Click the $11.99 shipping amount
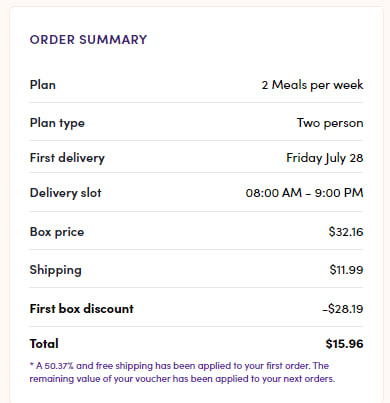The image size is (390, 403). pyautogui.click(x=346, y=270)
